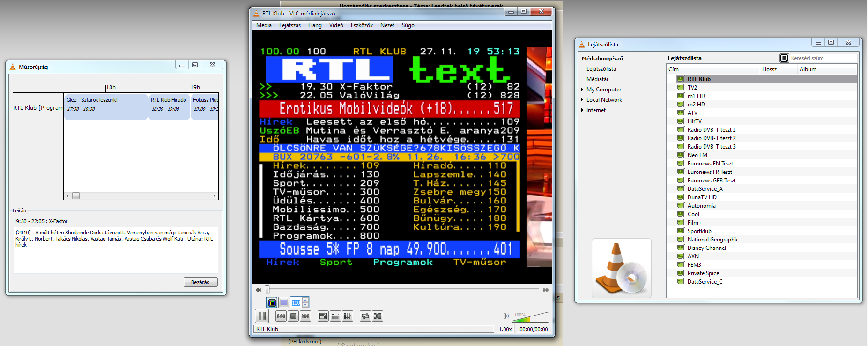Toggle loop/repeat mode

pos(365,316)
